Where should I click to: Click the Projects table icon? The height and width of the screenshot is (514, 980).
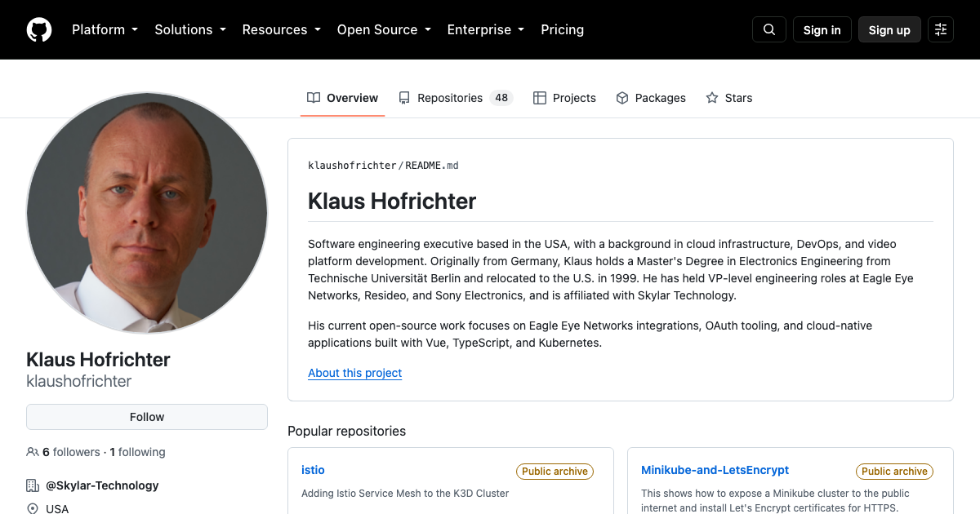pyautogui.click(x=540, y=98)
